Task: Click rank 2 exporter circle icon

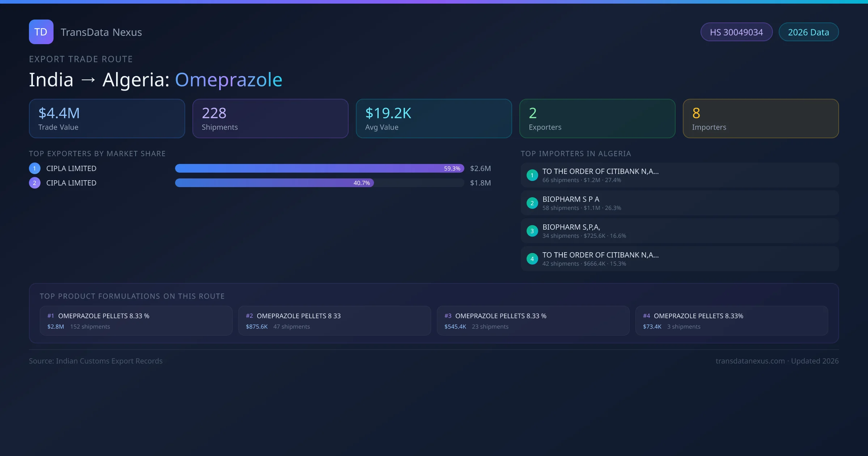Action: pos(35,183)
